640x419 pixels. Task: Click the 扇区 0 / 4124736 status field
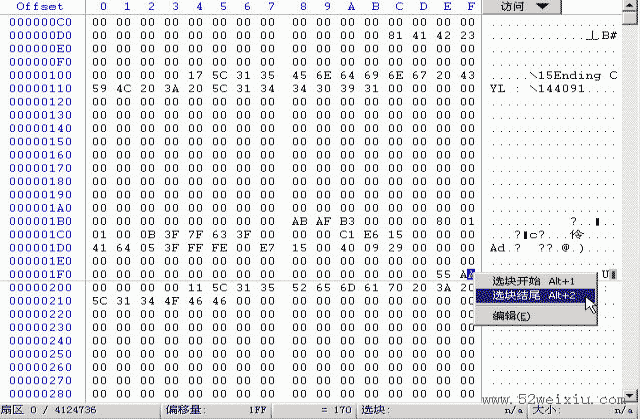pos(80,410)
